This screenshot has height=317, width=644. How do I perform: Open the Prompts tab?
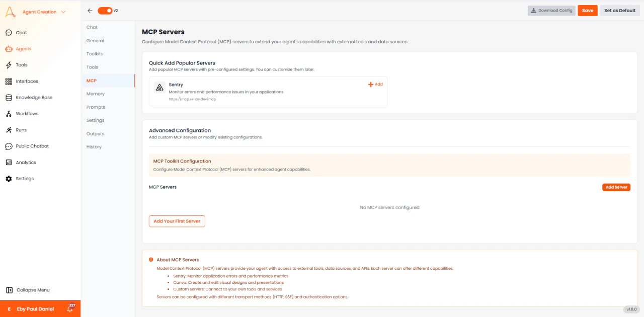tap(96, 107)
